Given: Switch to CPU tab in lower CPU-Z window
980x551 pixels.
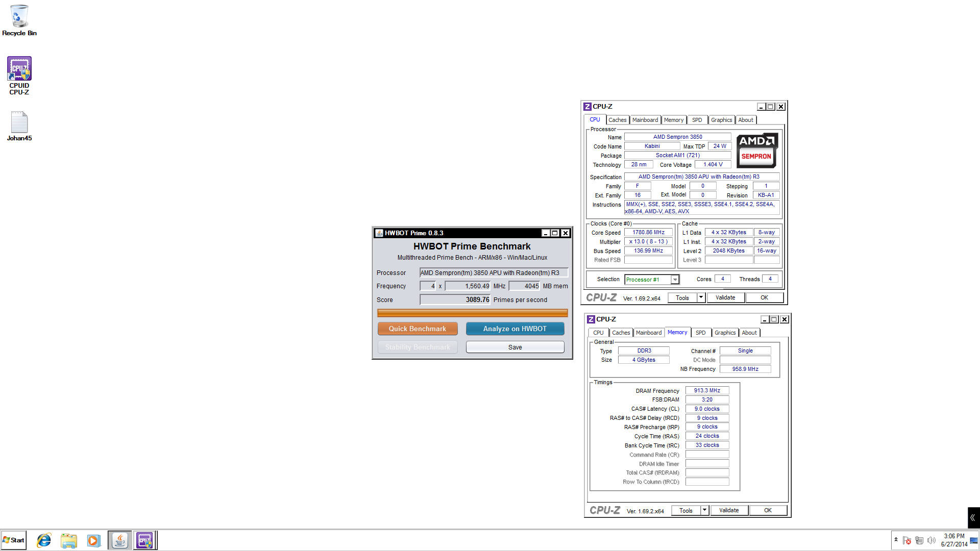Looking at the screenshot, I should click(x=598, y=333).
